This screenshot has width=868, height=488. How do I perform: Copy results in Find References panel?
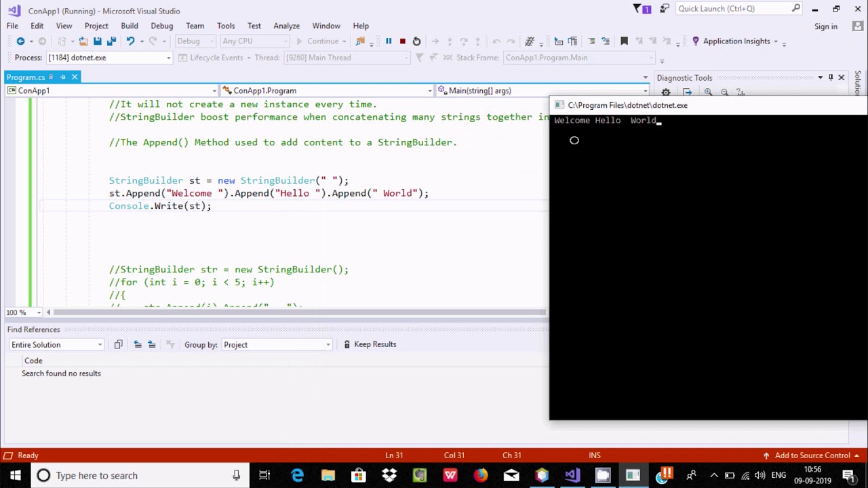(118, 344)
